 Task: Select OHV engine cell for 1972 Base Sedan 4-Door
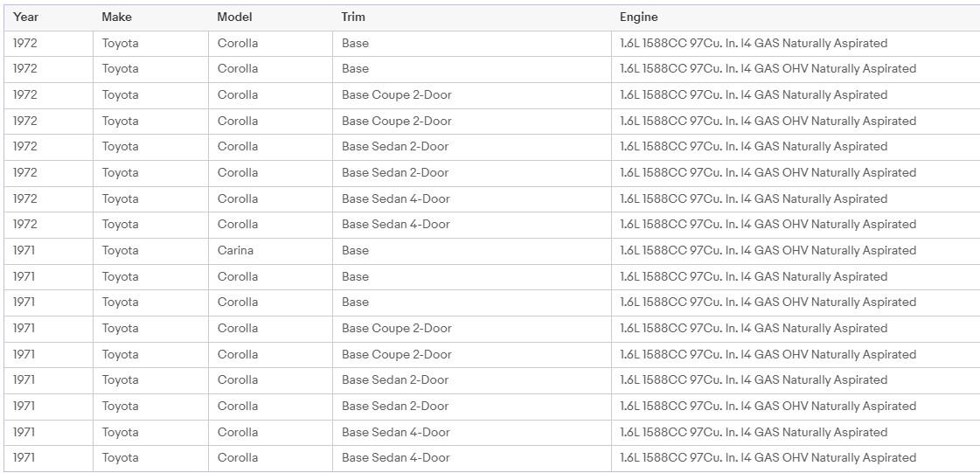pos(768,225)
